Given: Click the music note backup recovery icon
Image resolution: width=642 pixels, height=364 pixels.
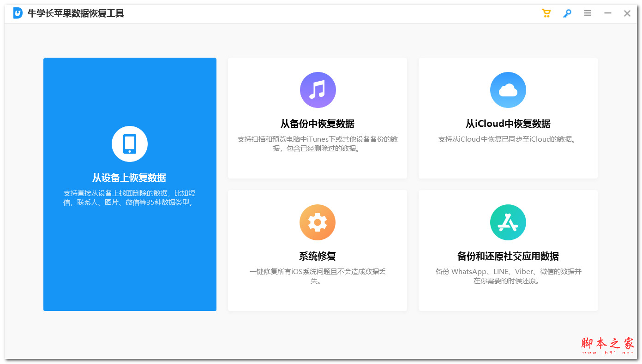Looking at the screenshot, I should click(318, 90).
